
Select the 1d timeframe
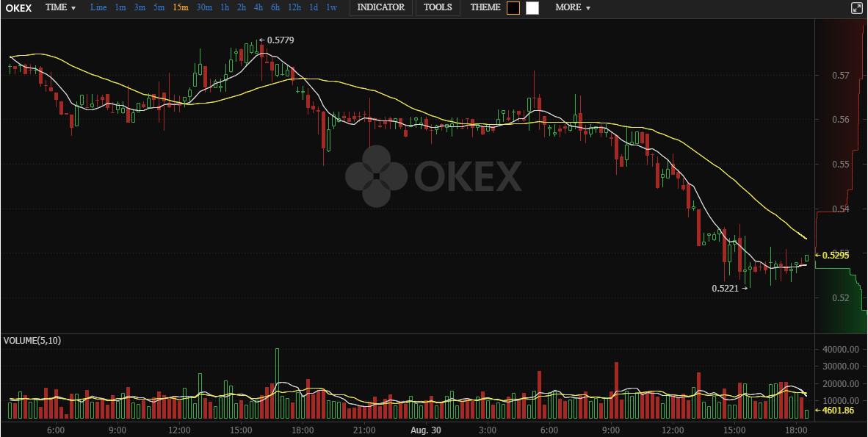point(314,8)
